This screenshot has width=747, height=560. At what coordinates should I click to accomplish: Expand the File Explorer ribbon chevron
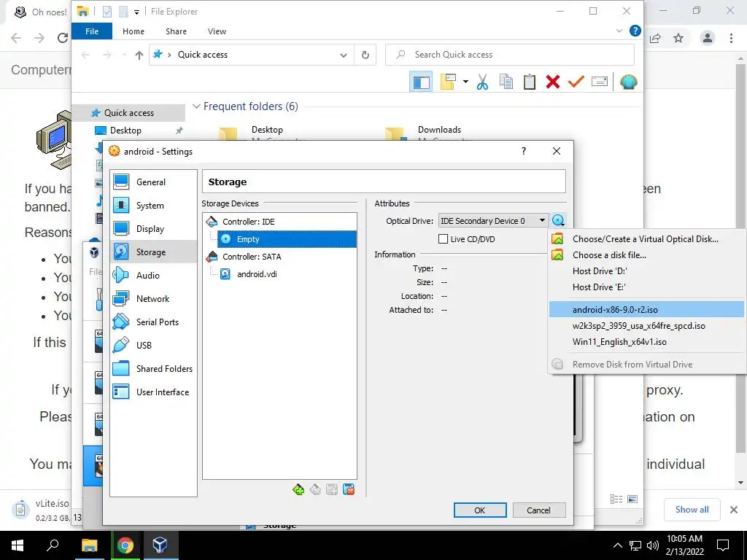(619, 31)
